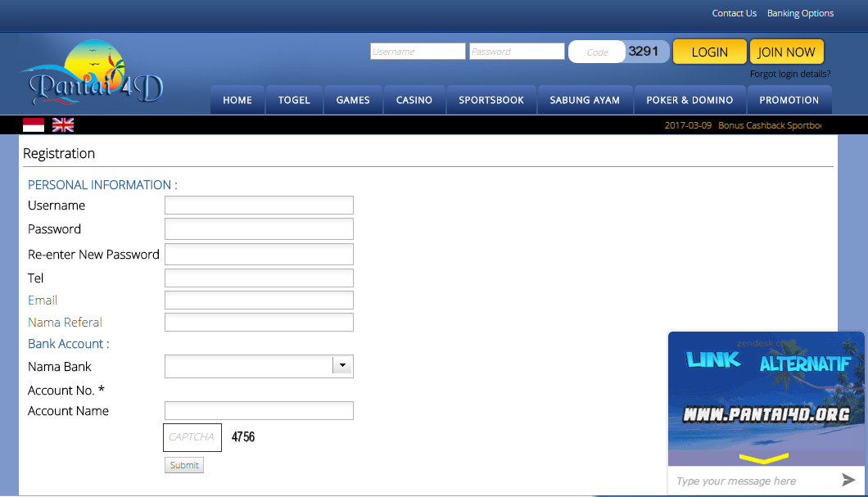868x497 pixels.
Task: Focus header Code input field
Action: pyautogui.click(x=597, y=52)
